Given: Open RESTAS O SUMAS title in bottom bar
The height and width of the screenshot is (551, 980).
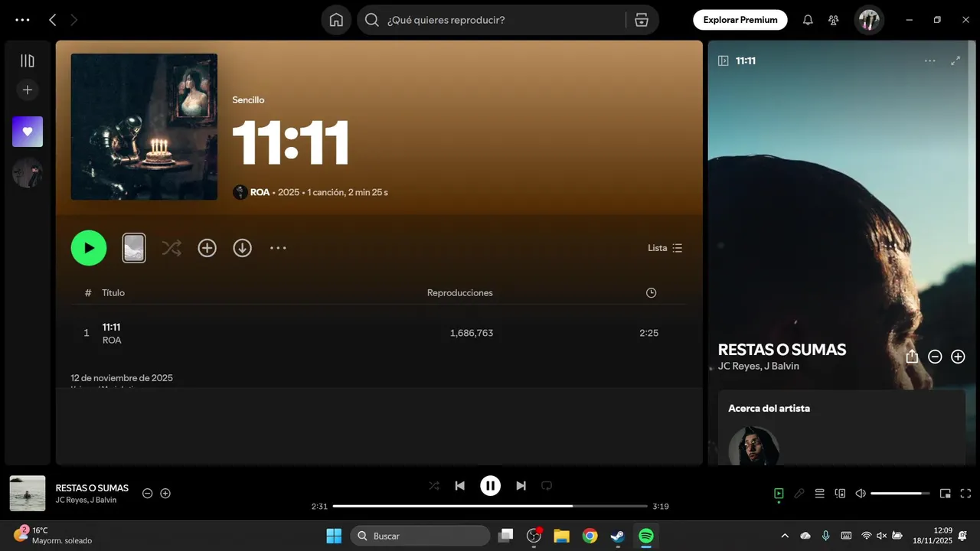Looking at the screenshot, I should [x=92, y=487].
